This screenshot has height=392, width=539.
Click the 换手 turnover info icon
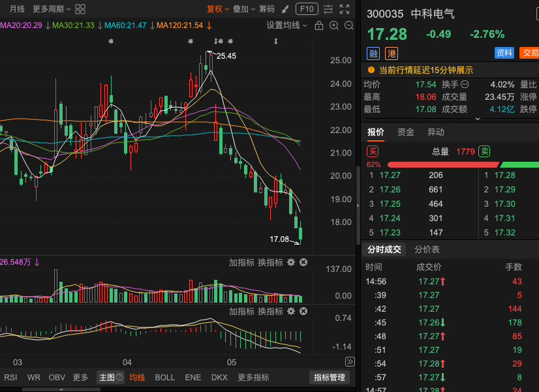coord(465,84)
